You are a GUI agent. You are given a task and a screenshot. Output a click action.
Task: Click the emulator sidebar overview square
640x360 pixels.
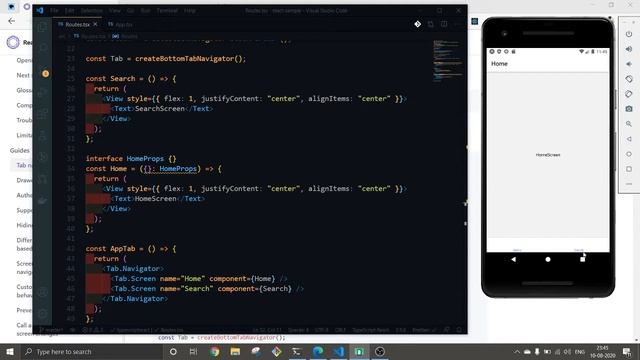coord(629,169)
